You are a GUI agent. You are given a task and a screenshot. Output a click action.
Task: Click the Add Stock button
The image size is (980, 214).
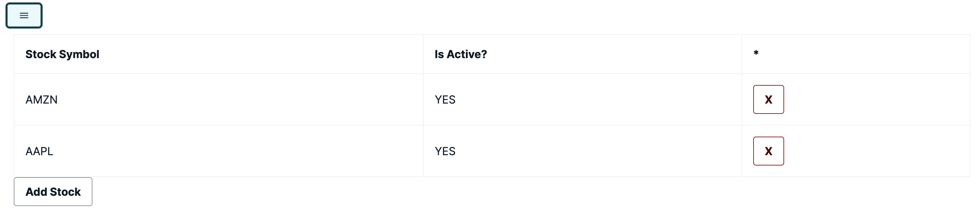(53, 192)
